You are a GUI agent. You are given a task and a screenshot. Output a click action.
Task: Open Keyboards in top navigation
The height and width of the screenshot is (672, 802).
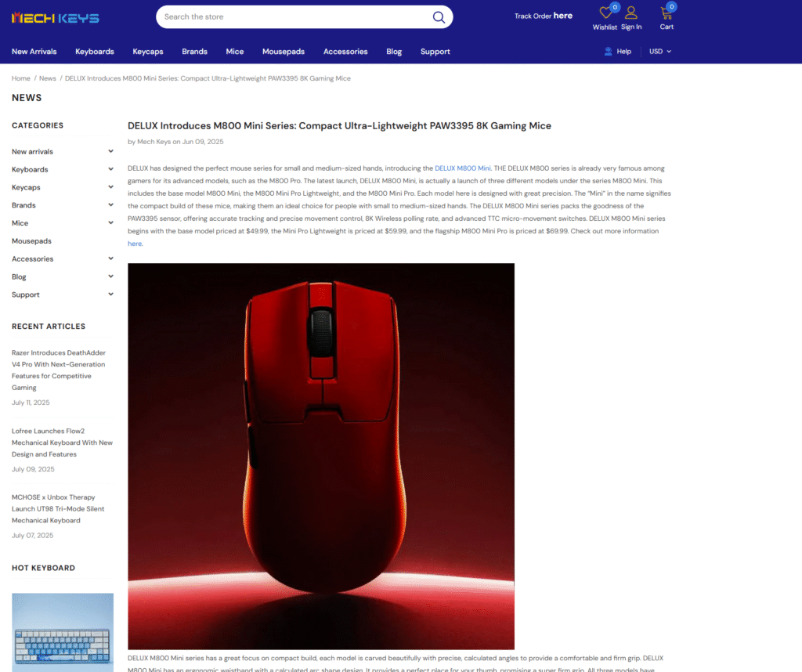95,52
